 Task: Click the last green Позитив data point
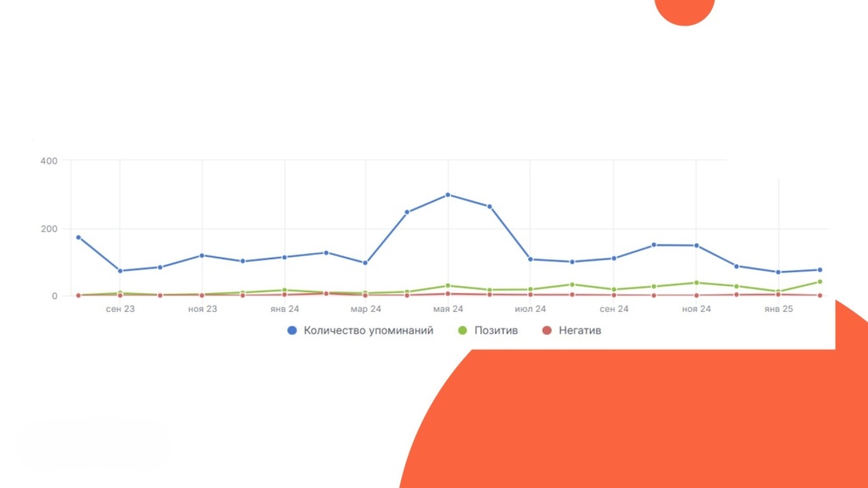pos(820,281)
